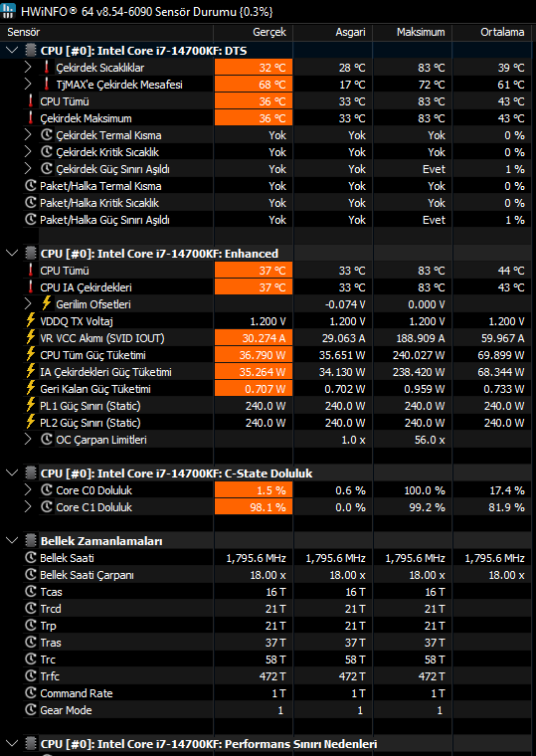Click clock icon next to Trcd
The width and height of the screenshot is (536, 756).
tap(31, 609)
